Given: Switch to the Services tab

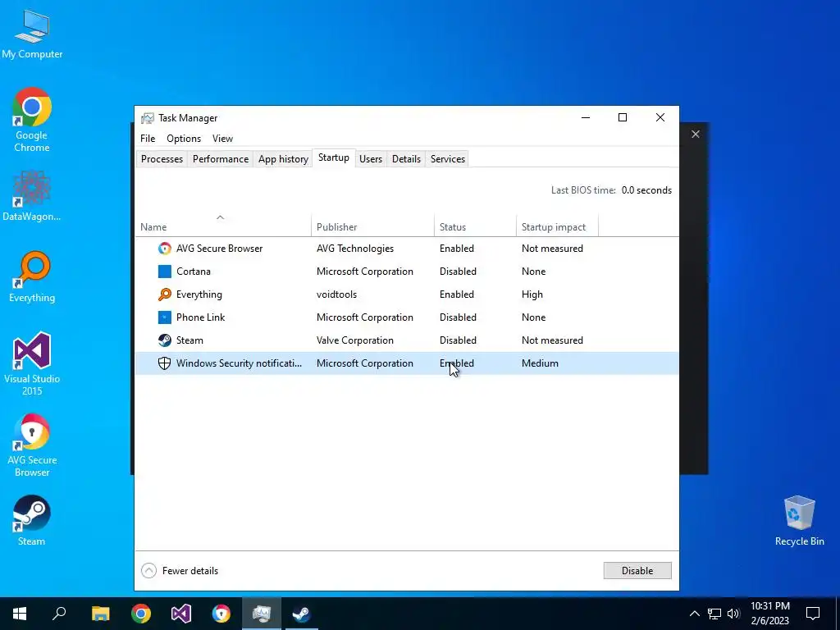Looking at the screenshot, I should click(x=448, y=159).
